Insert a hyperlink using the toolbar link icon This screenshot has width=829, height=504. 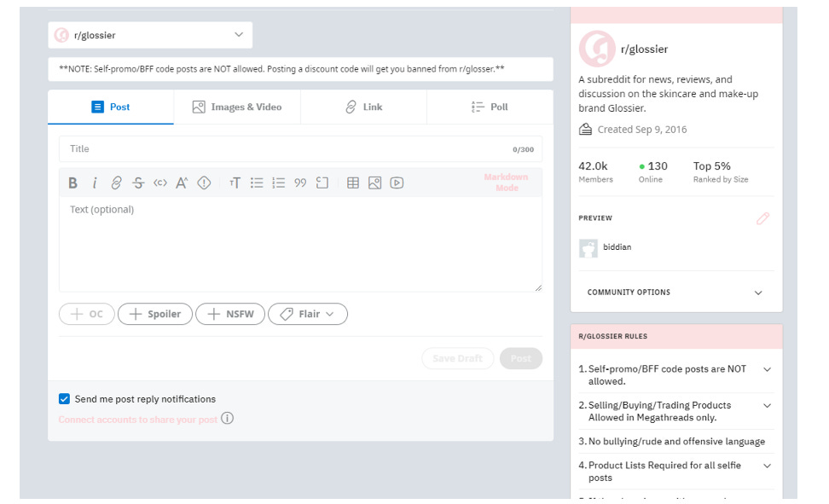116,183
